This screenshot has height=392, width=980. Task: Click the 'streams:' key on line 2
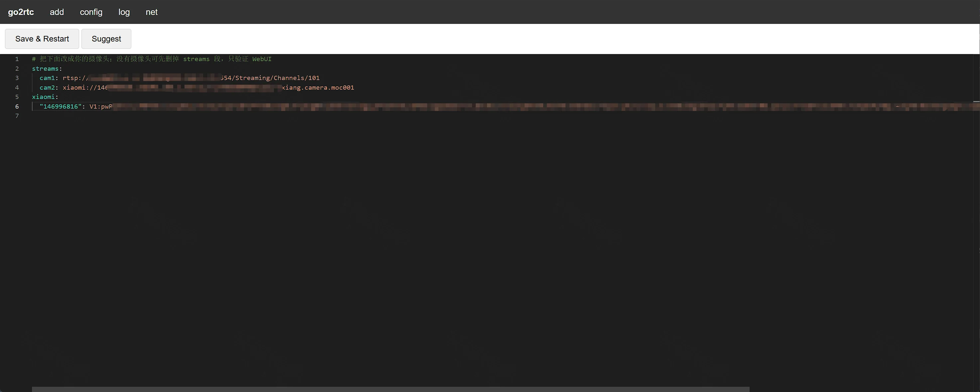pos(47,68)
